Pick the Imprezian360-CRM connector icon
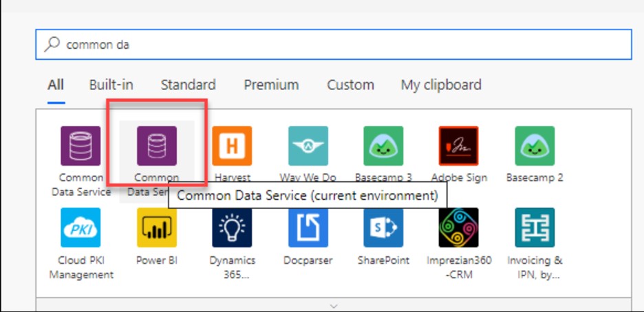The image size is (644, 312). point(459,227)
